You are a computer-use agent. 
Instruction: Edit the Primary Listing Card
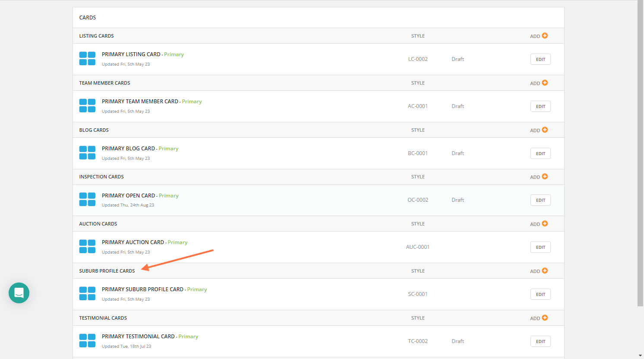tap(540, 59)
